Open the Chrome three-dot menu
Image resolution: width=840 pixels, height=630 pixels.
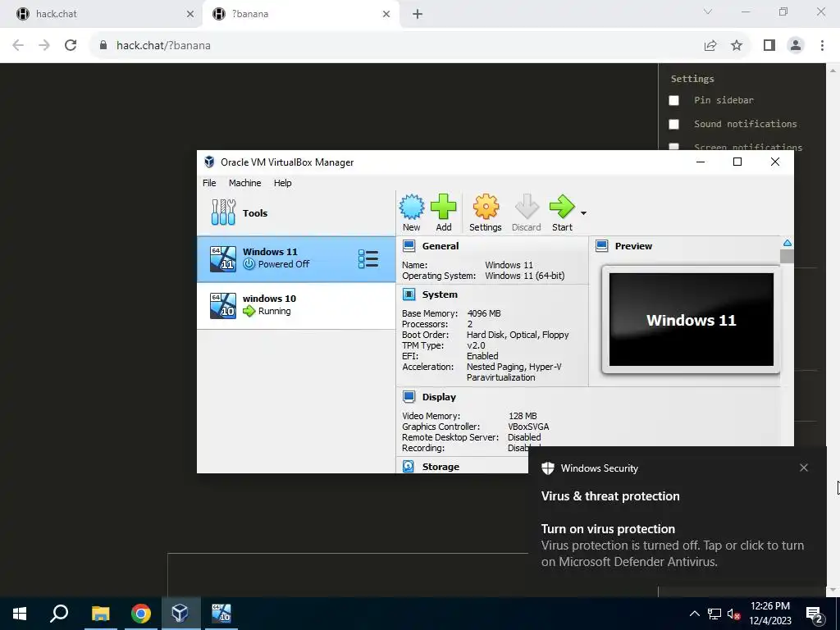click(822, 46)
